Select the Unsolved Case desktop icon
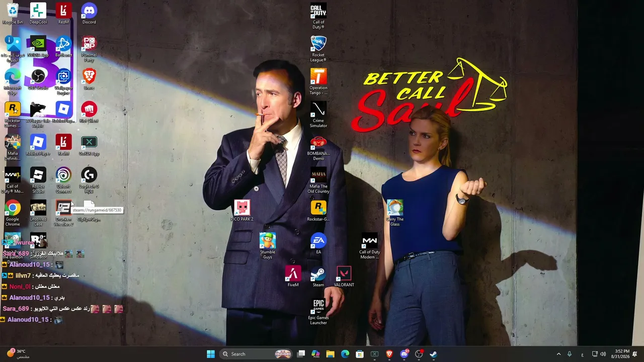Image resolution: width=644 pixels, height=362 pixels. pos(38,214)
